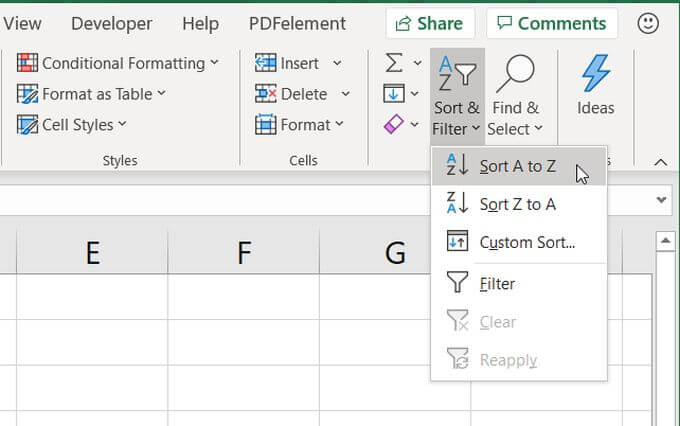
Task: Choose Sort Z to A option
Action: point(517,204)
